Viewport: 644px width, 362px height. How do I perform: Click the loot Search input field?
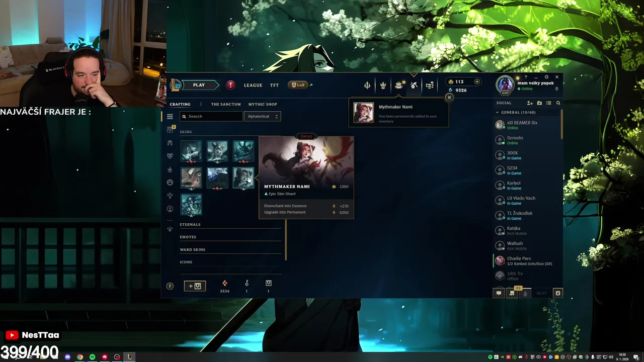click(211, 116)
